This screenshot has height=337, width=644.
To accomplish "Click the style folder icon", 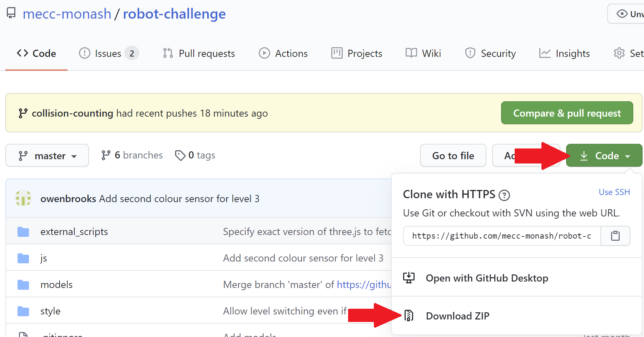I will pyautogui.click(x=23, y=311).
